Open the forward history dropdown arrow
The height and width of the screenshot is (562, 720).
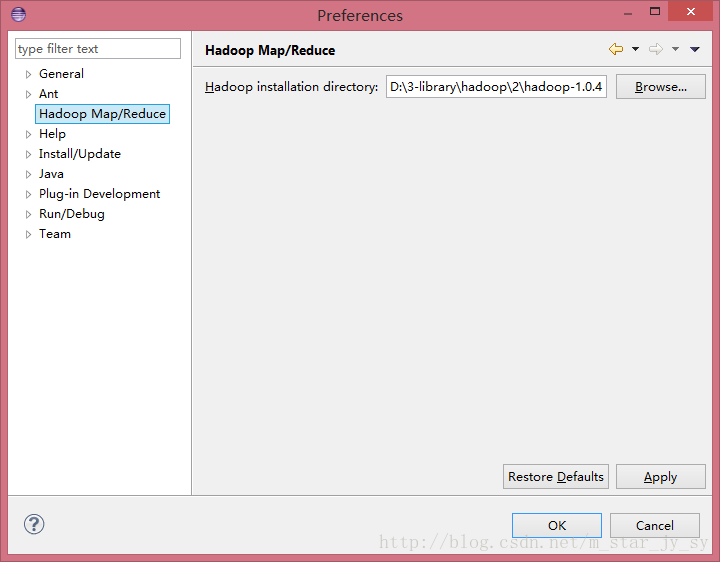point(675,49)
